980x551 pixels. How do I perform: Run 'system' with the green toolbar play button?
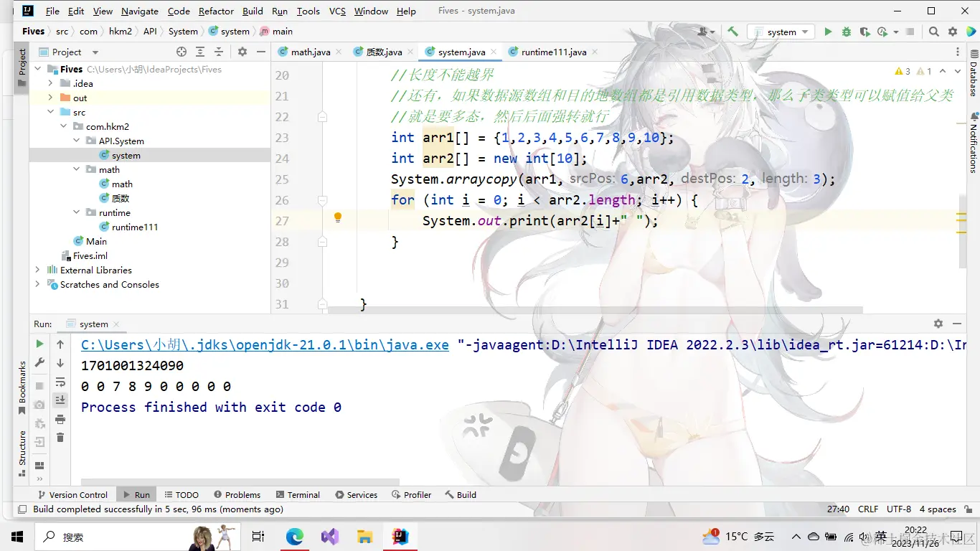pyautogui.click(x=828, y=32)
